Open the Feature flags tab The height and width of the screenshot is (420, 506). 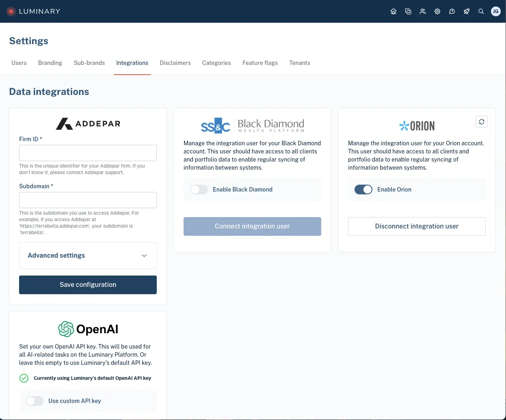coord(260,63)
